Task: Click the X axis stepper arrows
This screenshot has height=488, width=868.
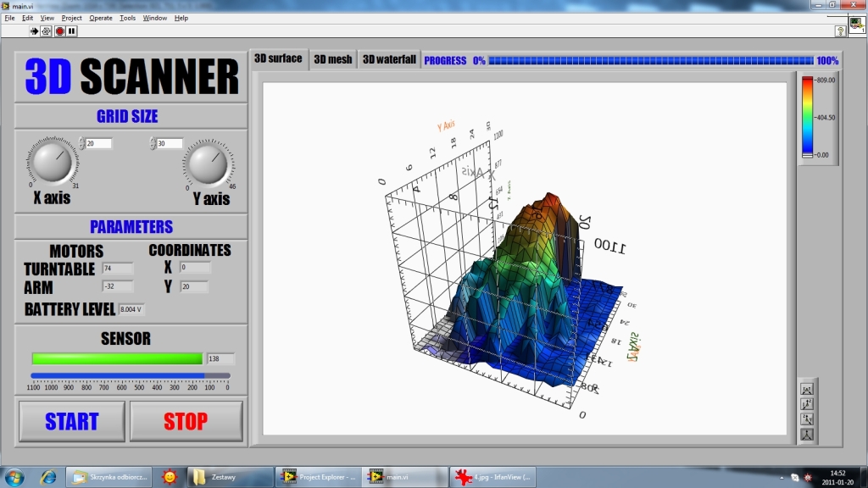Action: point(82,143)
